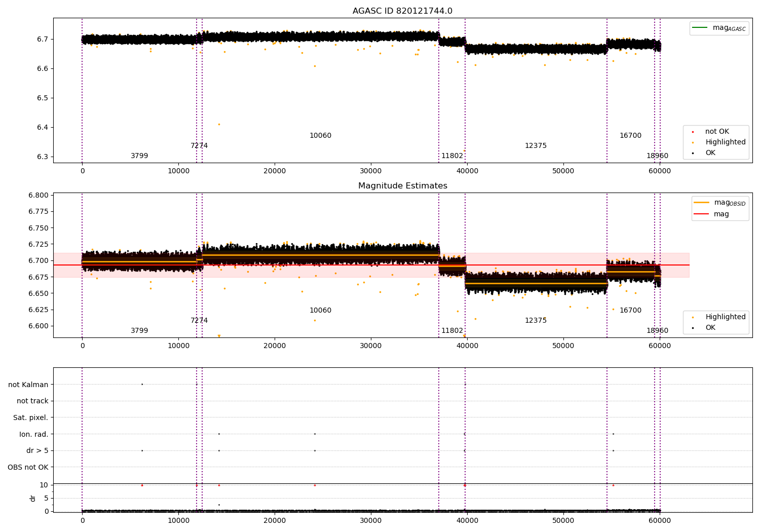
Task: Click label 18960 in Magnitude Estimates plot
Action: click(657, 331)
